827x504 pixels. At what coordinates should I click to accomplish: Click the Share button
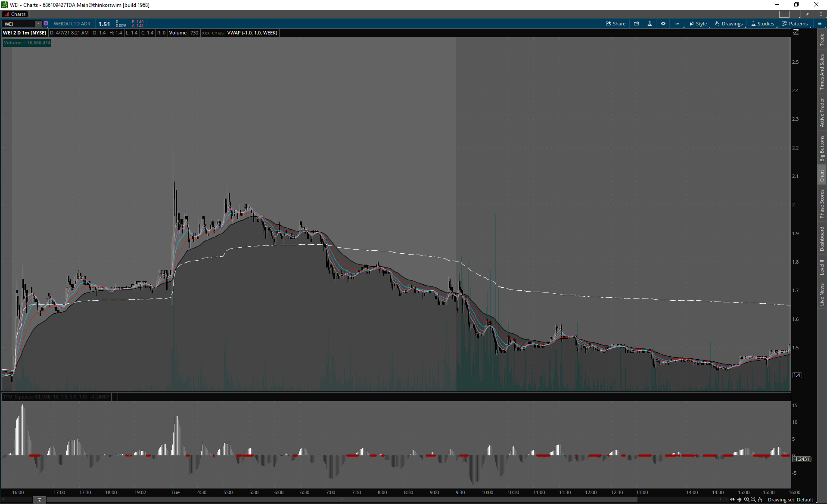pos(616,24)
